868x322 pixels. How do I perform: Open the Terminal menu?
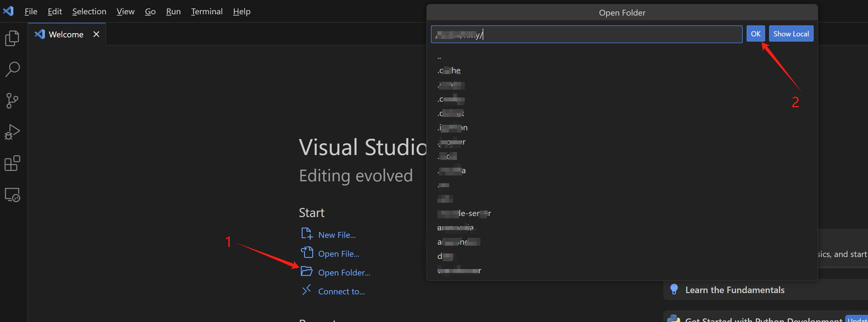pyautogui.click(x=207, y=11)
